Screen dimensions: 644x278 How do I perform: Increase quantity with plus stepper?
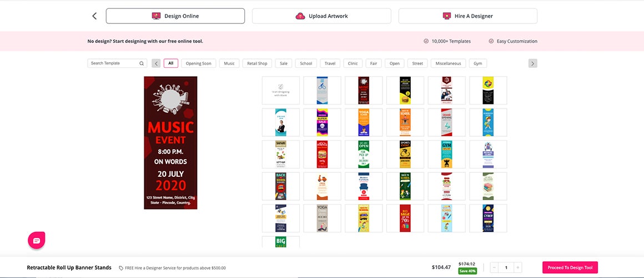pos(518,268)
